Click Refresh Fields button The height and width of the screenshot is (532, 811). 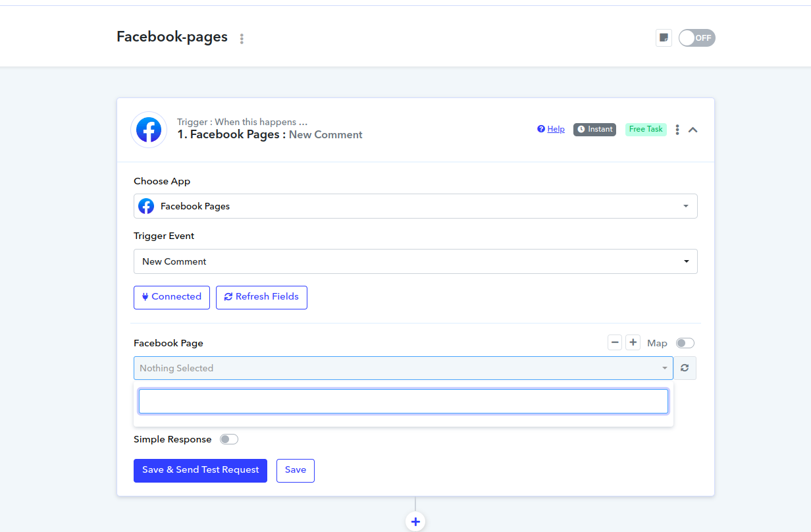(261, 297)
